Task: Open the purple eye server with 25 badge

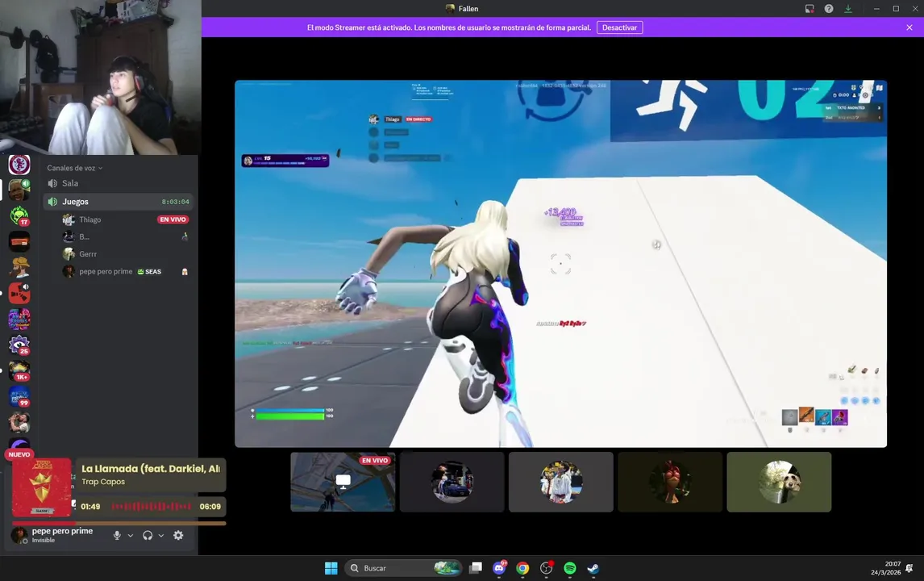Action: tap(19, 345)
